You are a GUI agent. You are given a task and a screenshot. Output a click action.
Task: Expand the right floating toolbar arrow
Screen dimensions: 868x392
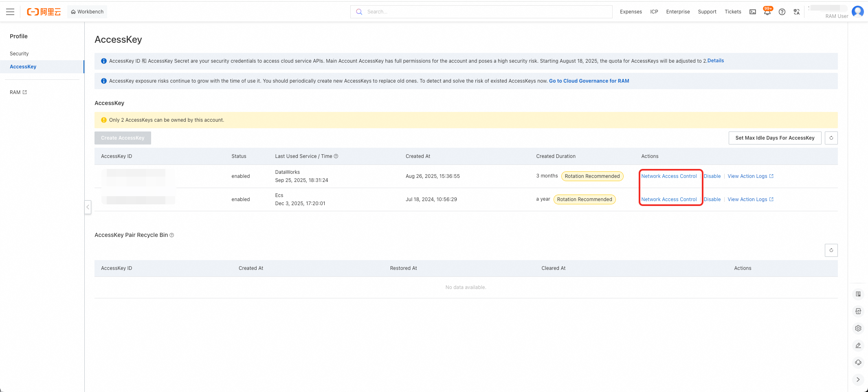858,379
